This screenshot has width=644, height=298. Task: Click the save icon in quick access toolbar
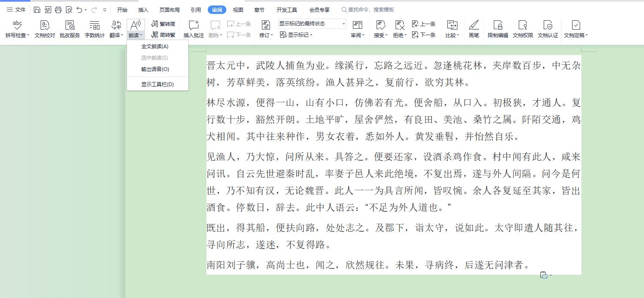coord(37,9)
